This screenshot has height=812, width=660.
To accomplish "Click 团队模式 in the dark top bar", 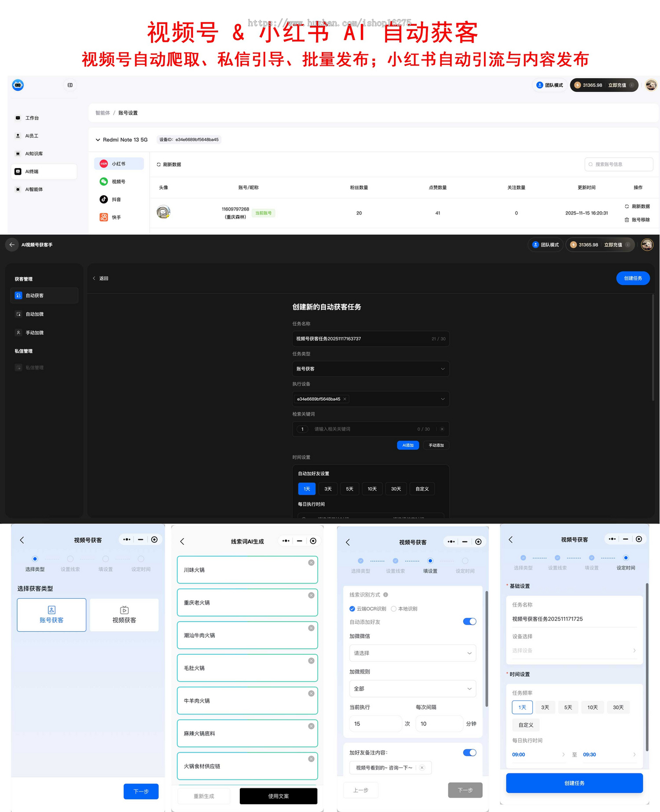I will tap(545, 245).
